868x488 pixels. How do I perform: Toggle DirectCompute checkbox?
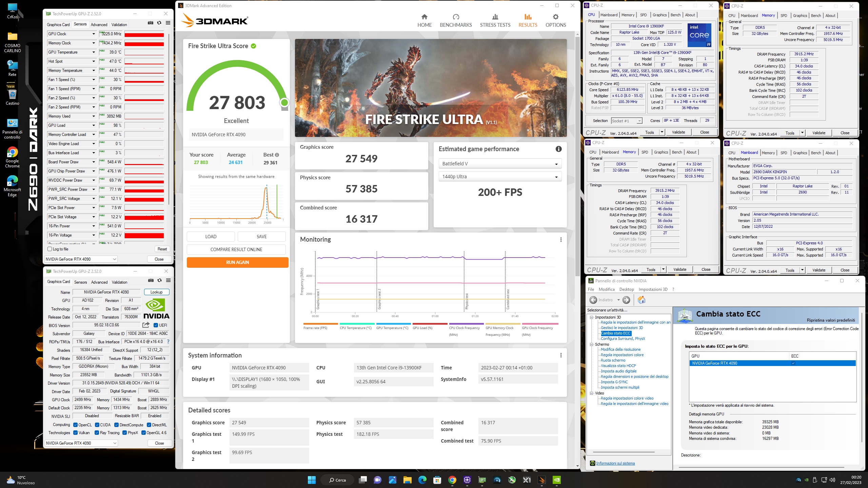click(x=116, y=425)
